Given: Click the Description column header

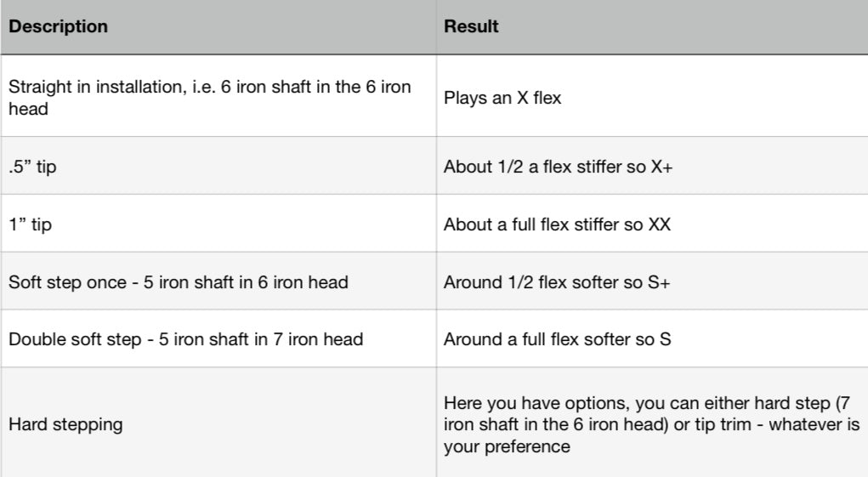Looking at the screenshot, I should tap(58, 26).
